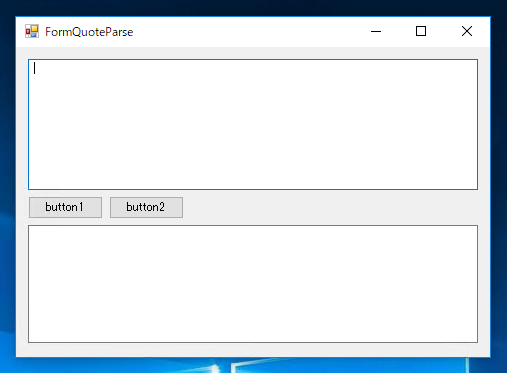Viewport: 507px width, 373px height.
Task: Click gray form margin beneath lower text box
Action: click(x=253, y=350)
